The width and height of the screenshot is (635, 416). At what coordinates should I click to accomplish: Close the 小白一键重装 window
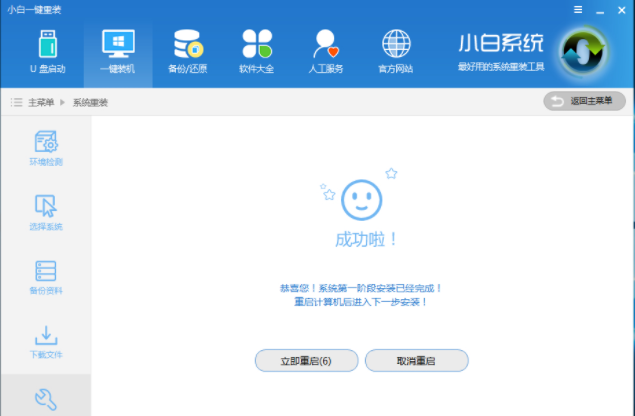(622, 10)
